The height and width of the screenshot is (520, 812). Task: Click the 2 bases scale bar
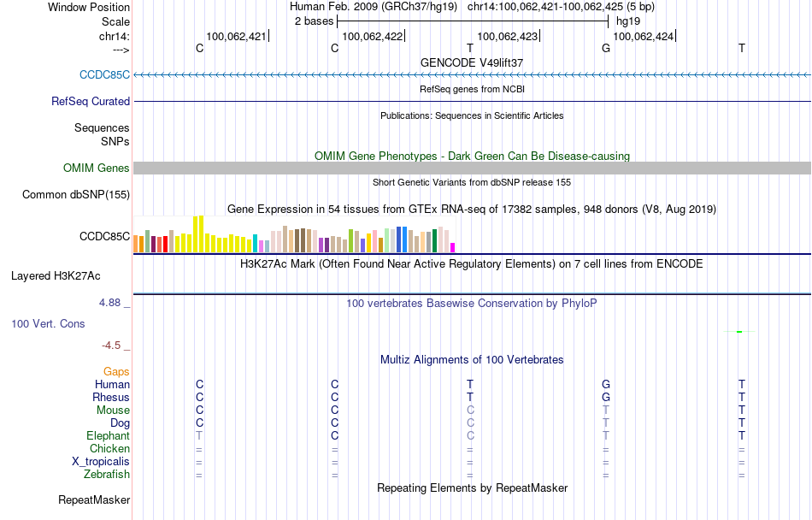pos(473,21)
